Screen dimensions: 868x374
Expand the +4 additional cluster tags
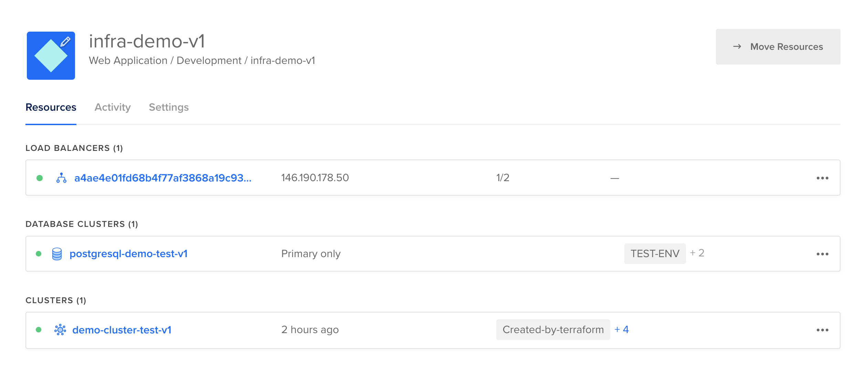(x=622, y=329)
